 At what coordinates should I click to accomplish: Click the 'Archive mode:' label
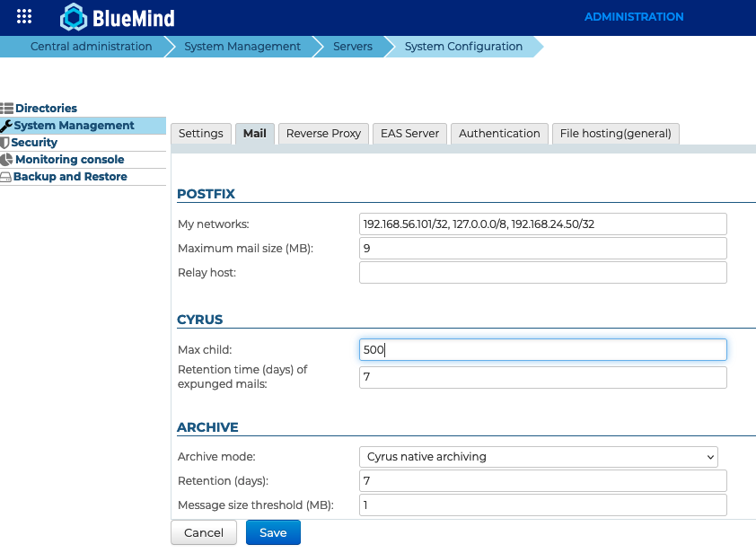point(216,457)
